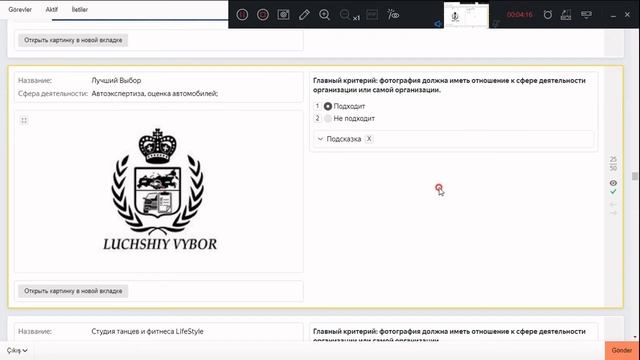640x360 pixels.
Task: Click the recorder tool next to the timer
Action: click(566, 15)
